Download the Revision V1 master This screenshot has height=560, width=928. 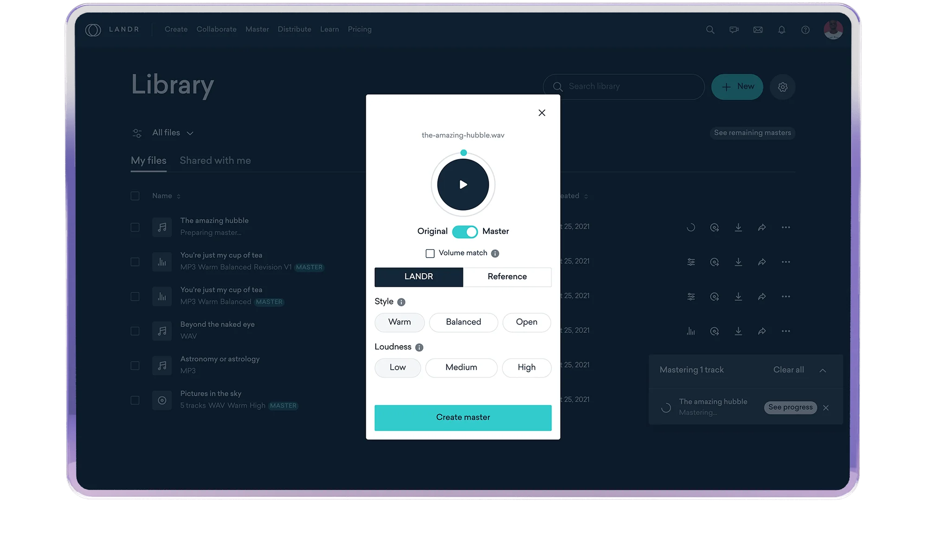pos(738,262)
